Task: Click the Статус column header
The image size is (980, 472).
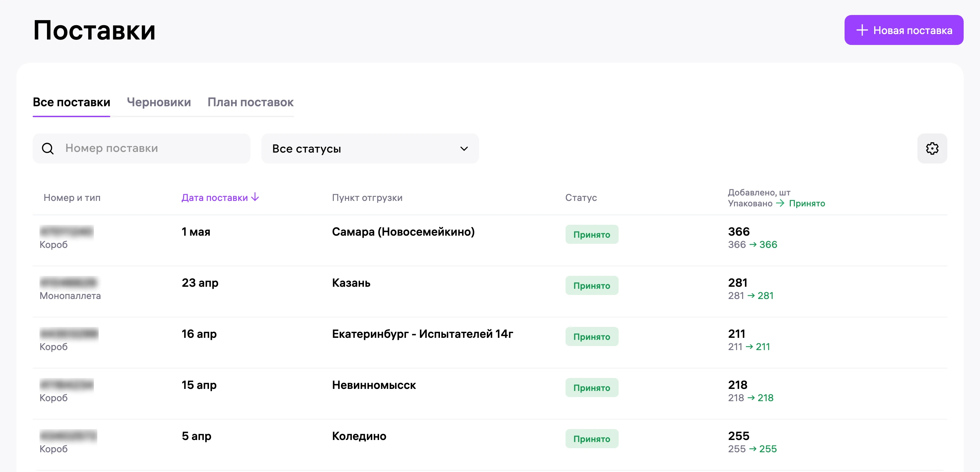Action: click(x=581, y=198)
